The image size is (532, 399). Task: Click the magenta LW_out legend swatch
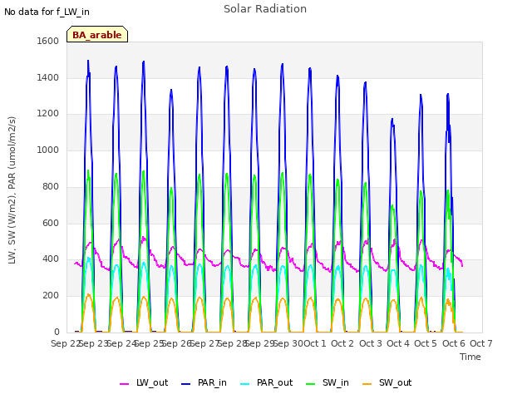[124, 384]
